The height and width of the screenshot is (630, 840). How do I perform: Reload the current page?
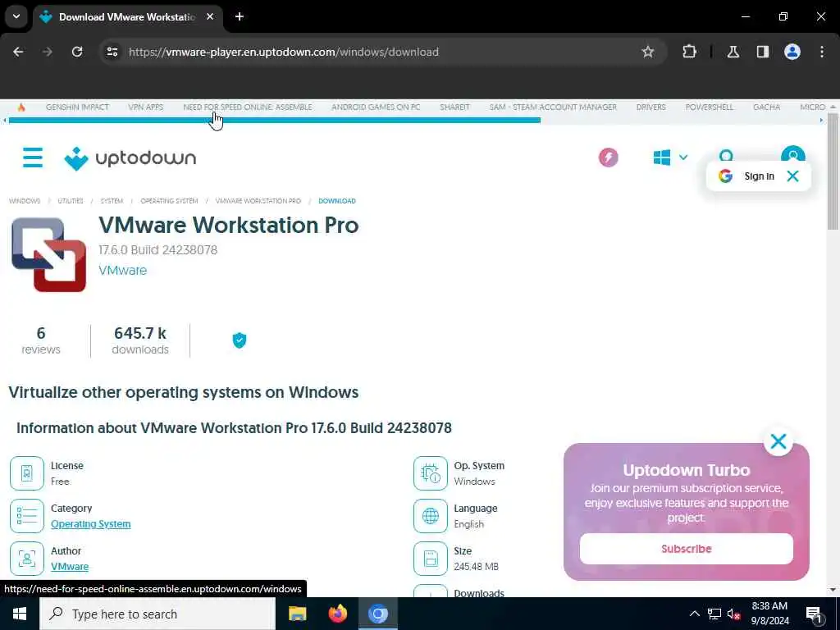click(77, 52)
